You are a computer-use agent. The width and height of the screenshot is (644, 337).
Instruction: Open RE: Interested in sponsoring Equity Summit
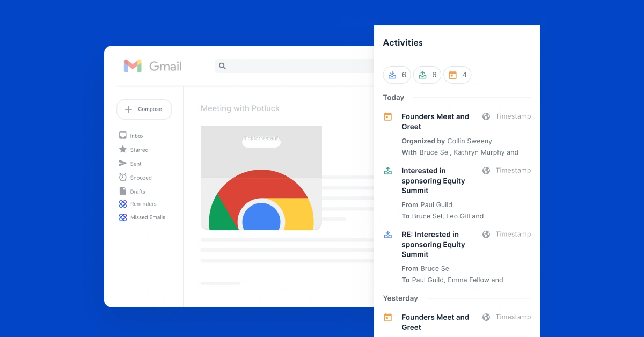pos(433,245)
